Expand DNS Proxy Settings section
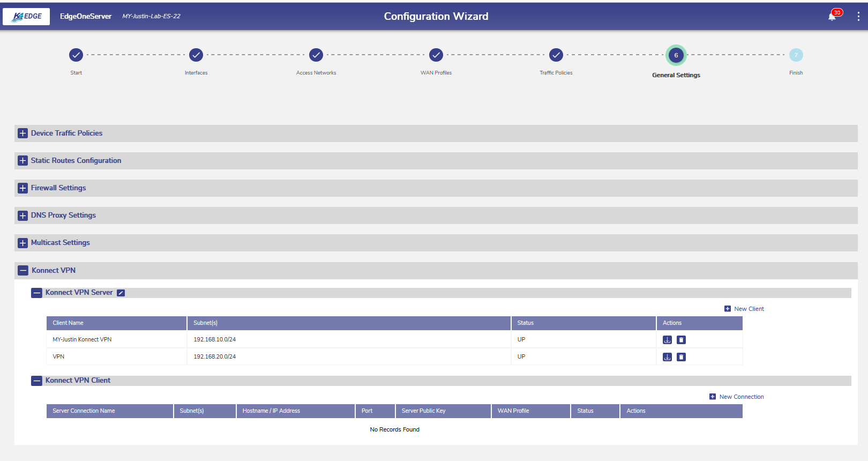The image size is (868, 461). coord(23,215)
